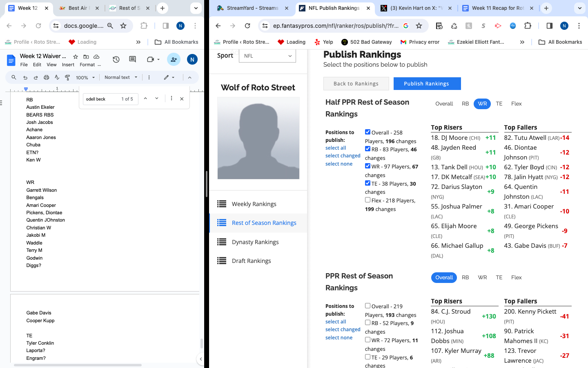This screenshot has height=368, width=588.
Task: Open extensions puzzle icon in right browser
Action: [x=528, y=26]
